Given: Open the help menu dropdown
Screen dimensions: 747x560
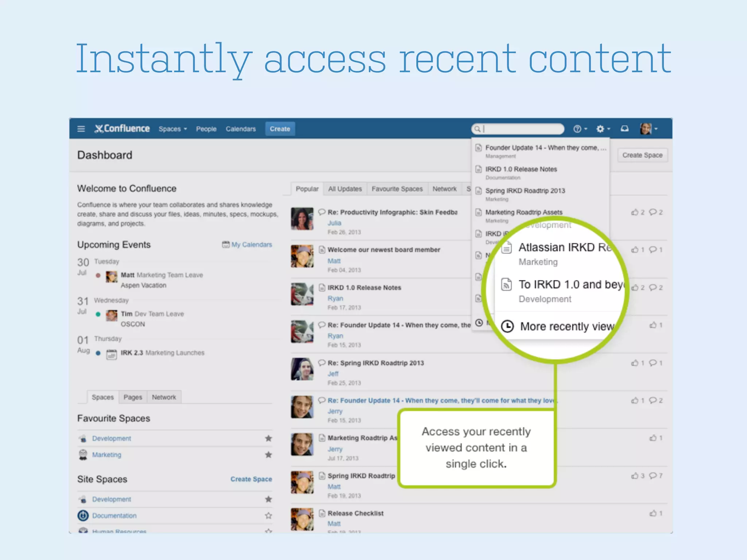Looking at the screenshot, I should point(580,129).
